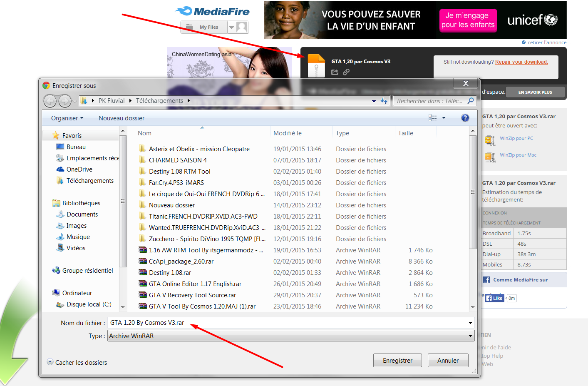Viewport: 588px width, 386px height.
Task: Click the MediaFire logo
Action: tap(212, 11)
